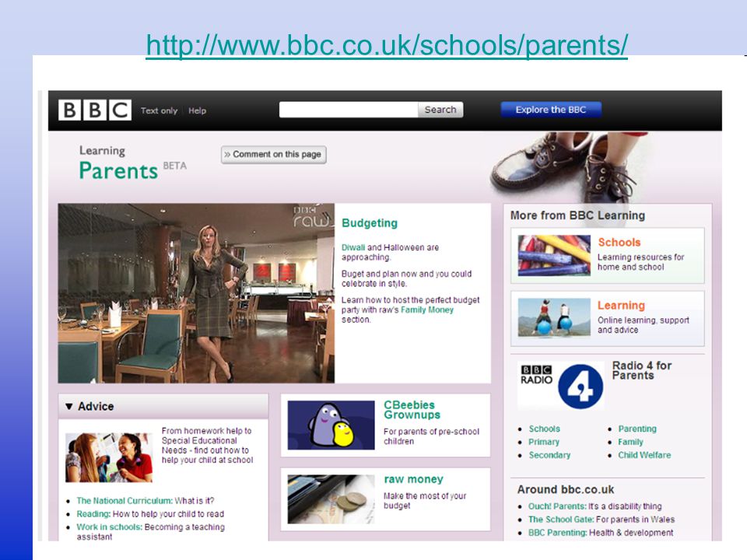This screenshot has height=560, width=747.
Task: Open the raw money link
Action: (413, 479)
